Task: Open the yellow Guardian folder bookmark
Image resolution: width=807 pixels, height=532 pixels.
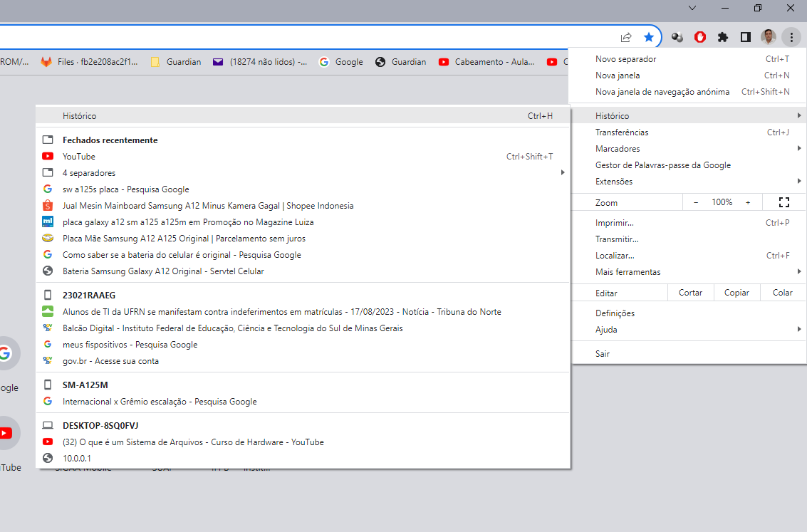Action: 176,62
